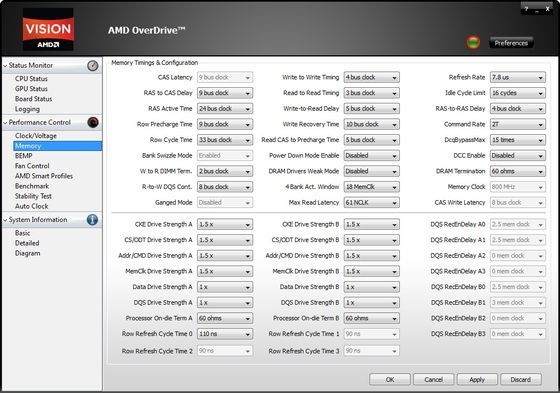The image size is (560, 393).
Task: Open the Preferences button
Action: click(x=511, y=43)
